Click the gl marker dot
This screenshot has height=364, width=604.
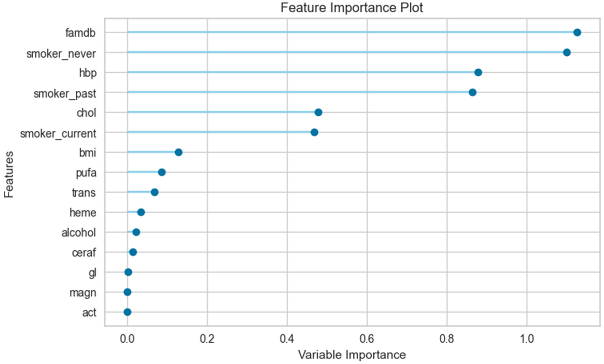pos(128,272)
